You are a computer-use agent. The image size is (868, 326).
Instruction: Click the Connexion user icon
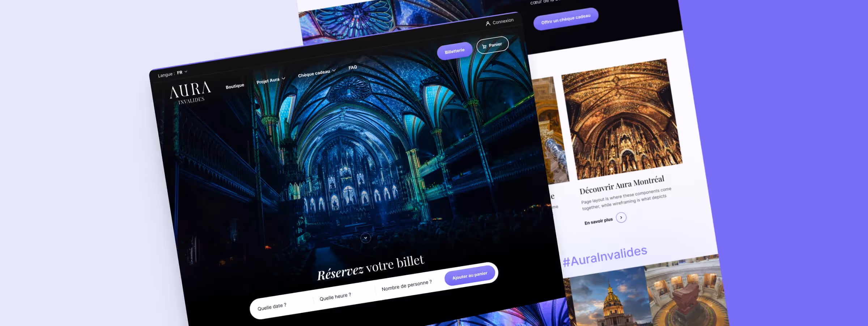(x=488, y=23)
